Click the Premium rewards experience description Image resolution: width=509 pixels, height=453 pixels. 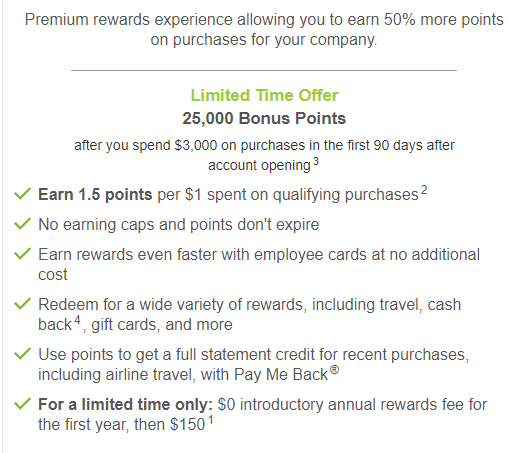(x=264, y=29)
